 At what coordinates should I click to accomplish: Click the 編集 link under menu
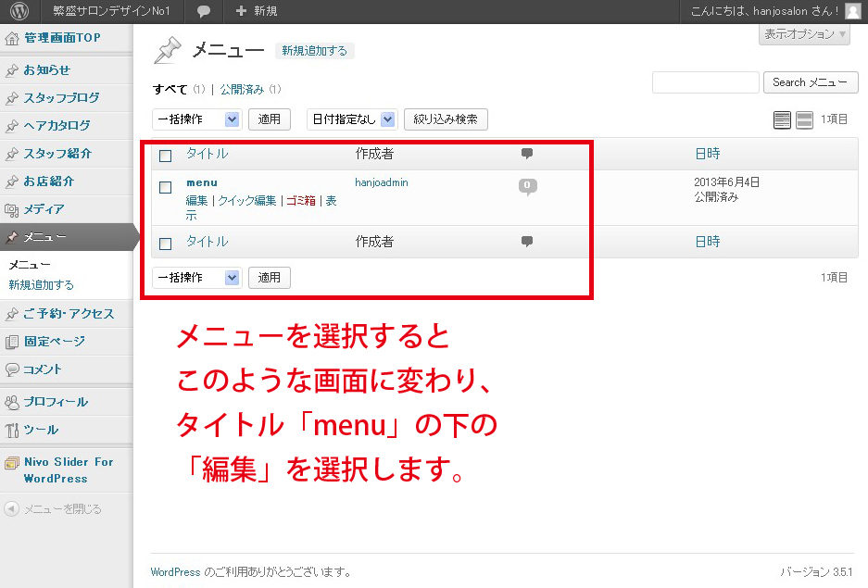tap(196, 201)
